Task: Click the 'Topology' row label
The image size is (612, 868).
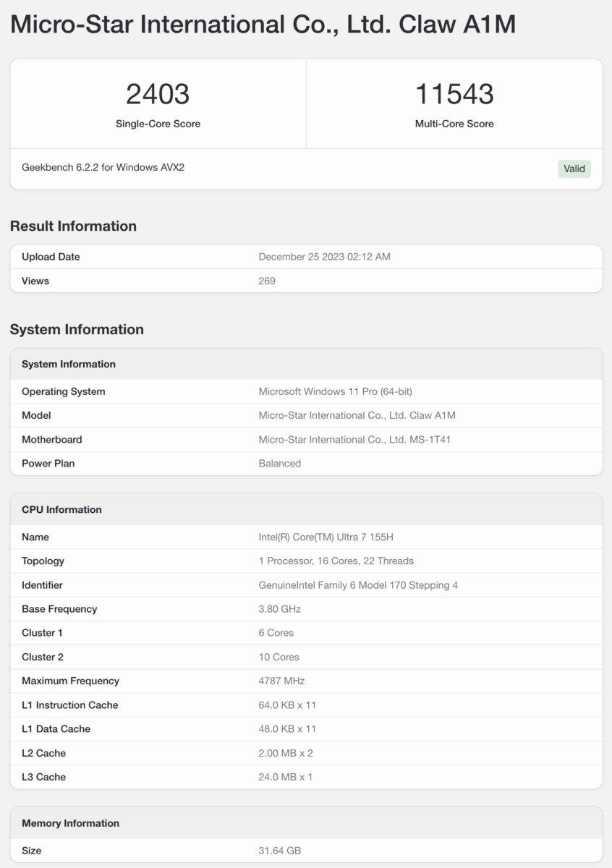Action: click(x=43, y=561)
